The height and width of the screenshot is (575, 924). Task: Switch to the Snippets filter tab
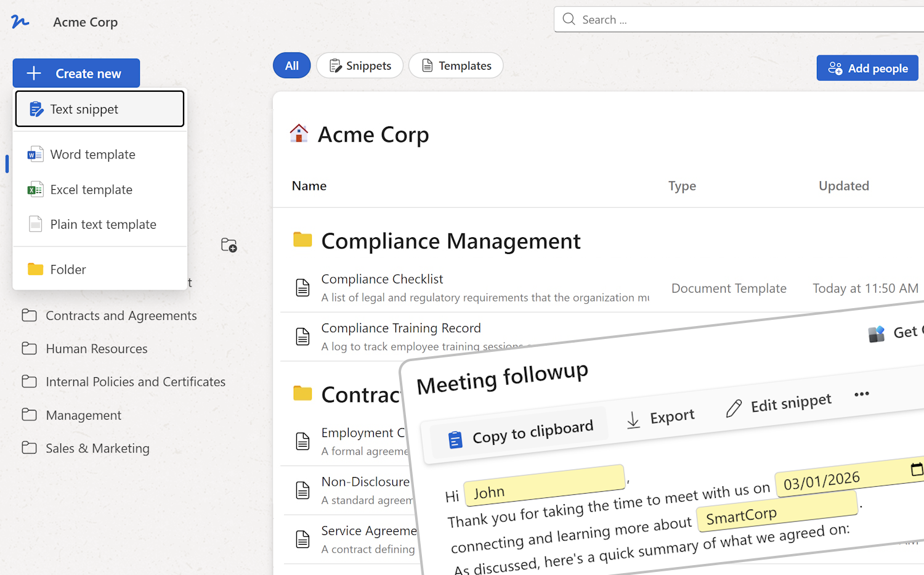[x=360, y=65]
